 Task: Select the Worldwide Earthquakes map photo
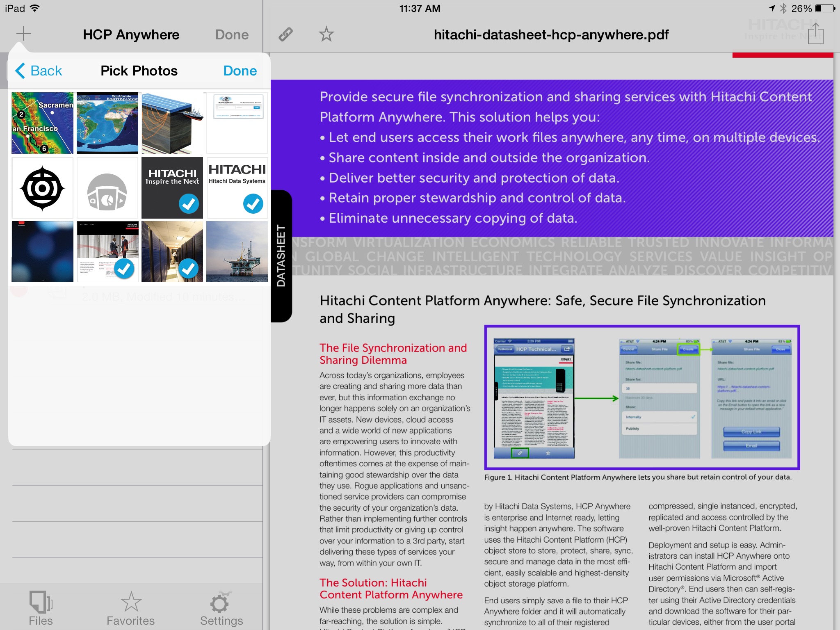107,123
